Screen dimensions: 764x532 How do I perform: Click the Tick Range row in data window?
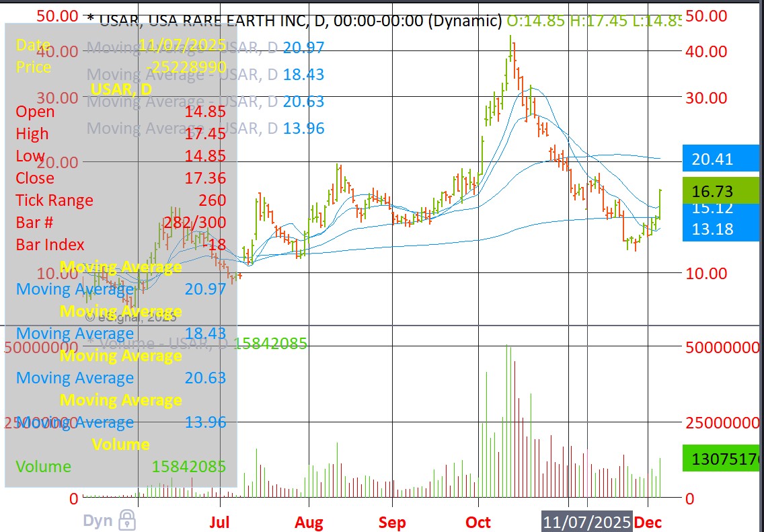pyautogui.click(x=55, y=200)
